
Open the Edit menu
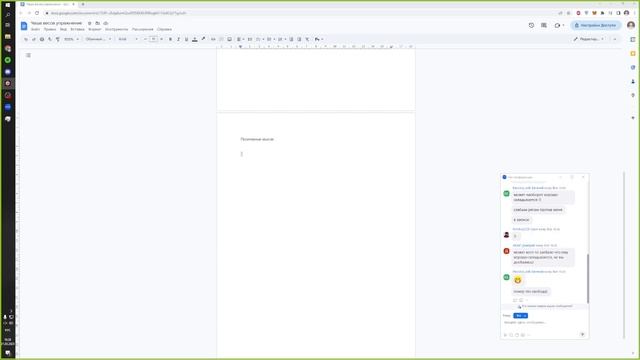coord(50,29)
